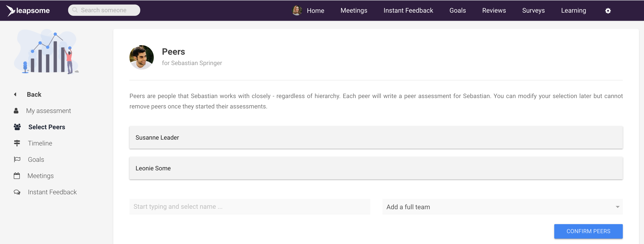Screen dimensions: 644x244
Task: Open Timeline in the sidebar
Action: [x=40, y=143]
